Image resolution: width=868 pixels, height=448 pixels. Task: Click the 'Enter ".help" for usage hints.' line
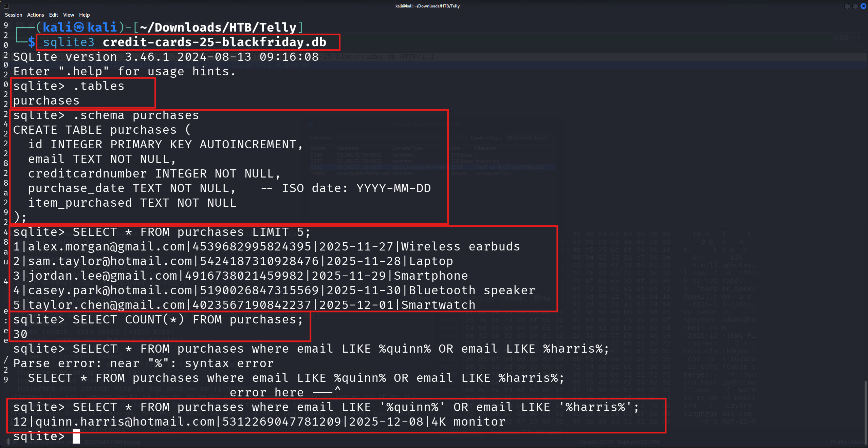tap(124, 71)
